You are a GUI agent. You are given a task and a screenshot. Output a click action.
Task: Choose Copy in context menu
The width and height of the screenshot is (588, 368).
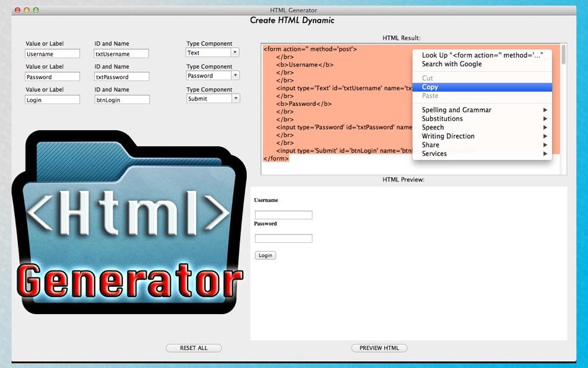[482, 87]
